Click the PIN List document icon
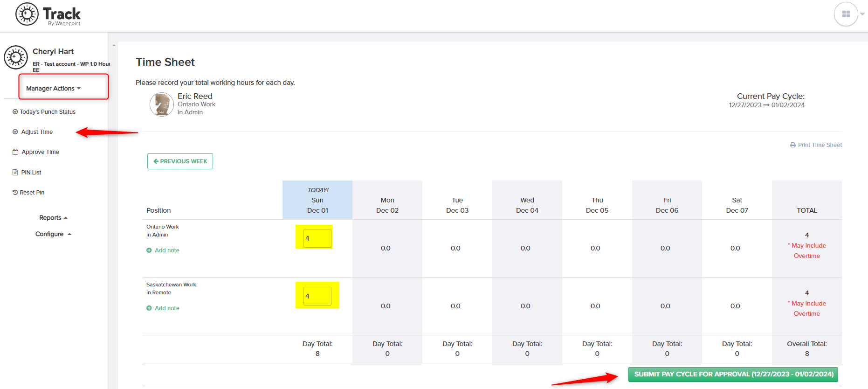Screen dimensions: 868x389 (15, 173)
